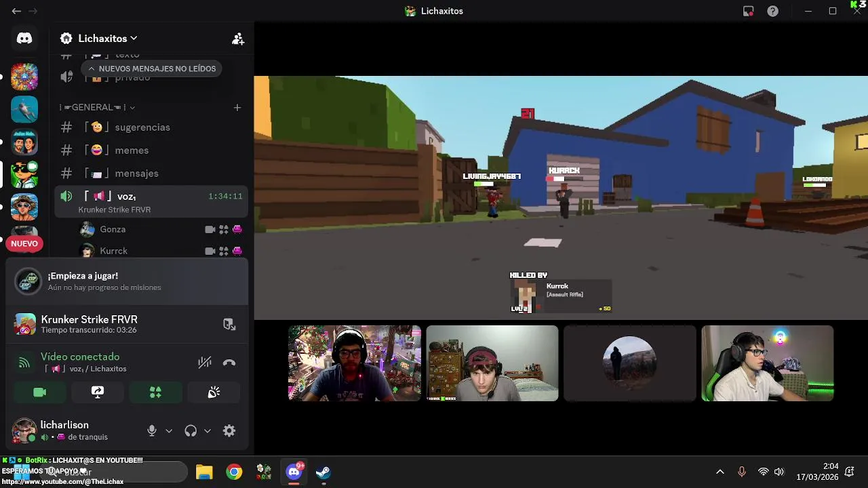
Task: Click the 1:34:11 call timer
Action: [x=225, y=197]
